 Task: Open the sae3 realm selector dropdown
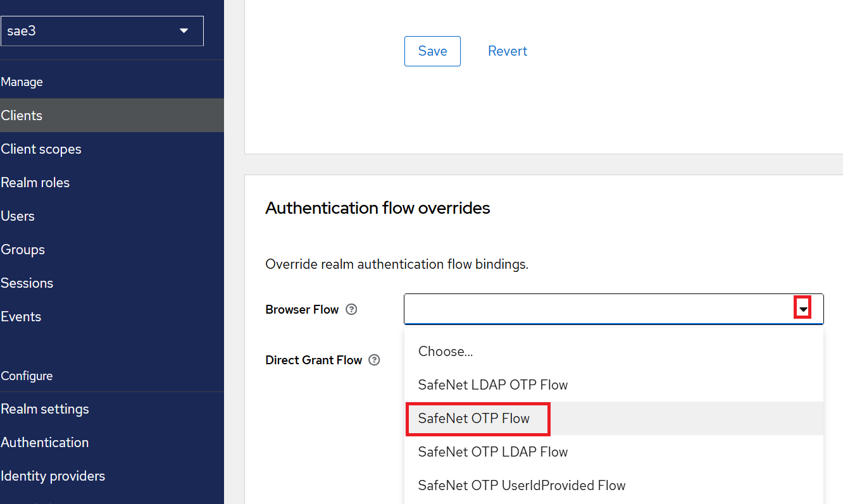[x=102, y=31]
